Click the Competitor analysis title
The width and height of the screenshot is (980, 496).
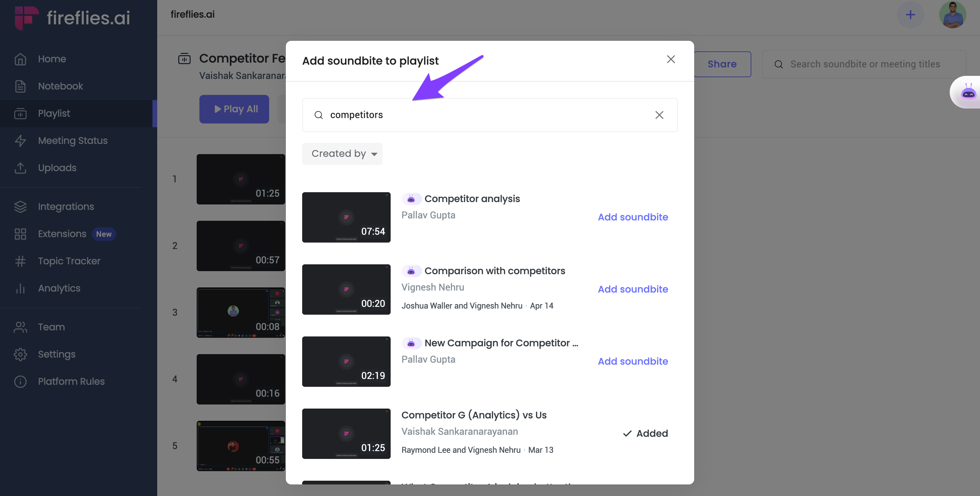tap(472, 199)
